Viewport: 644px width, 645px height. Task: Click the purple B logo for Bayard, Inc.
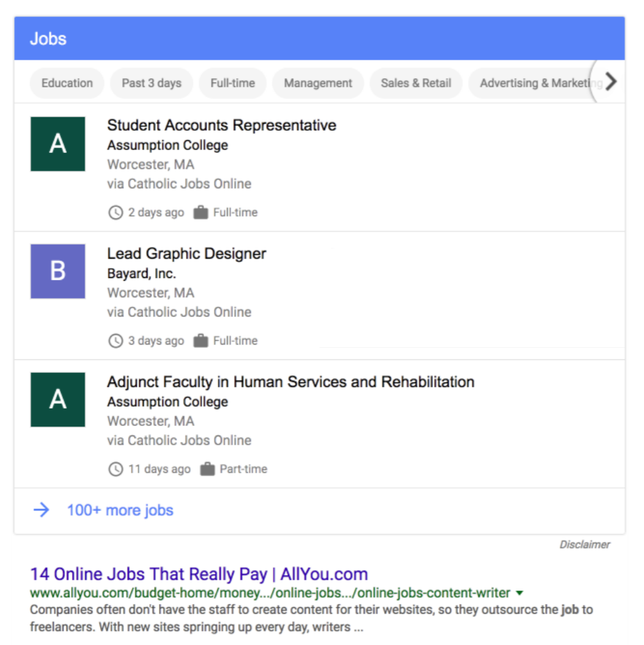(58, 272)
